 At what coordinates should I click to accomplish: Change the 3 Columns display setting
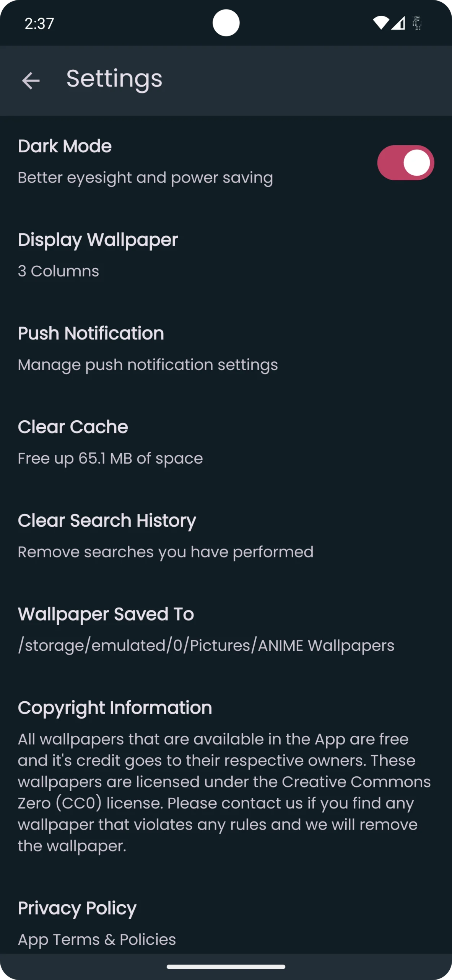click(59, 271)
